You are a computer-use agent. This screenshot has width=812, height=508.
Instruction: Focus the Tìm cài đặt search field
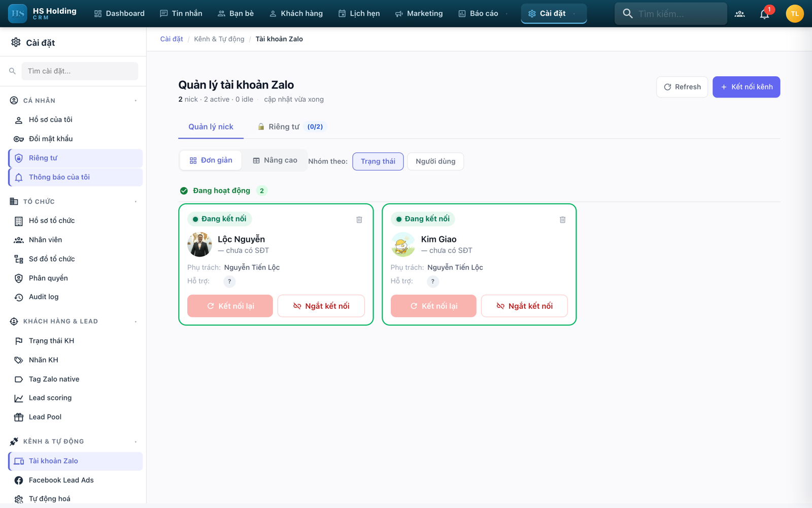coord(80,71)
